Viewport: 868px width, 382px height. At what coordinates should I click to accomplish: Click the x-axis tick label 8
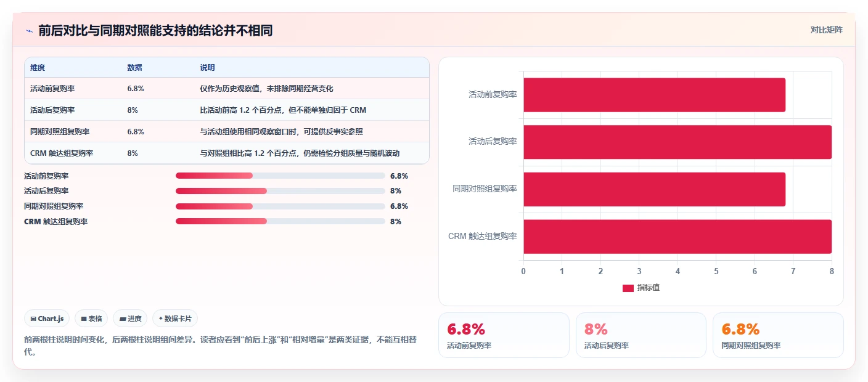coord(832,271)
